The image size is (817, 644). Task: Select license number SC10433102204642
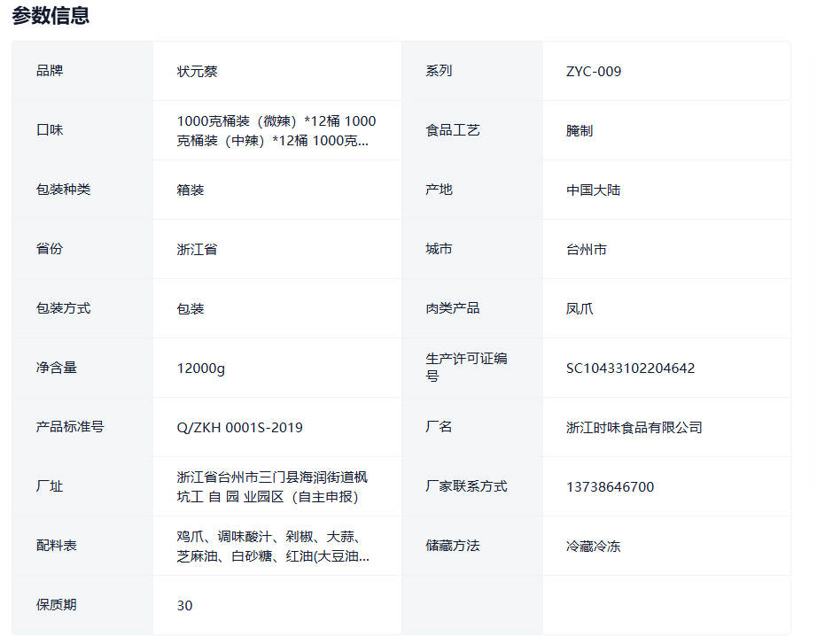(630, 368)
